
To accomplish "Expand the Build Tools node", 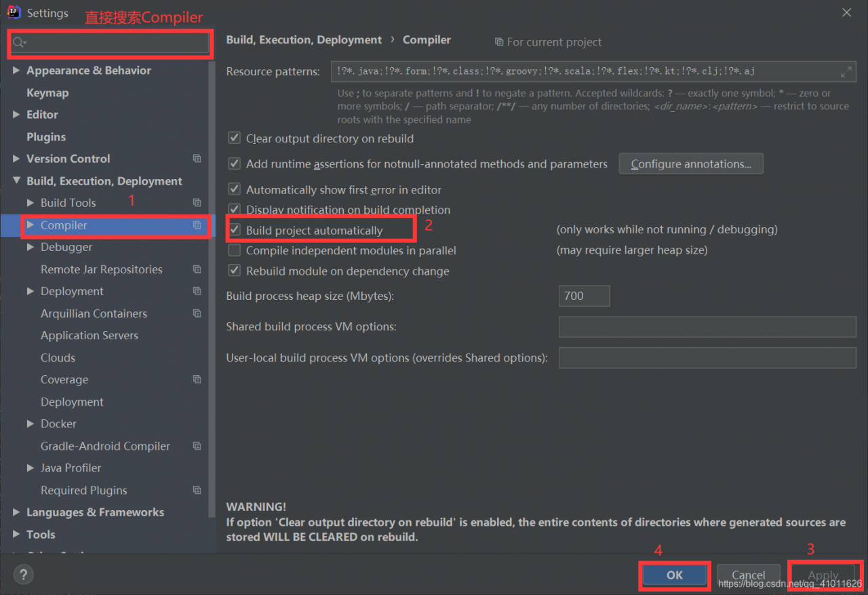I will (x=31, y=203).
